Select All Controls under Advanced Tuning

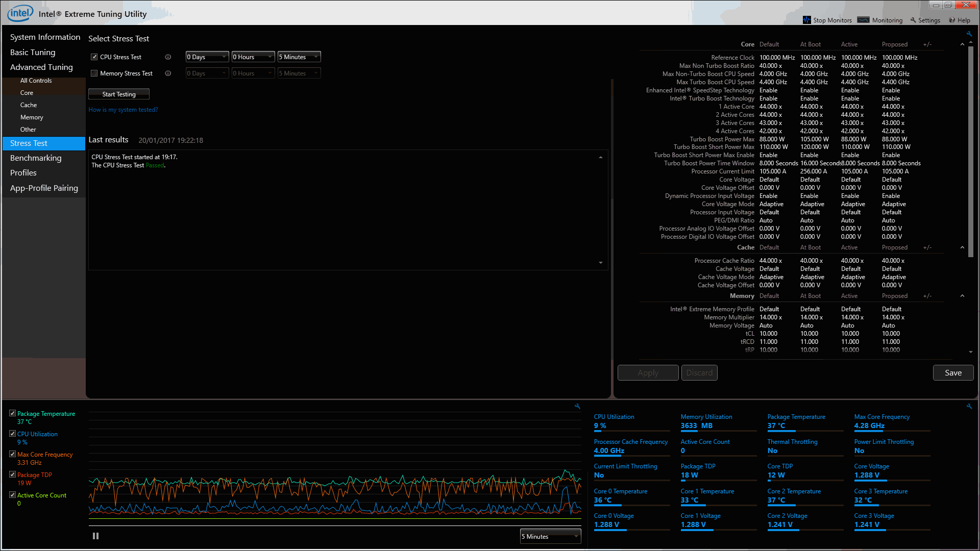coord(36,80)
